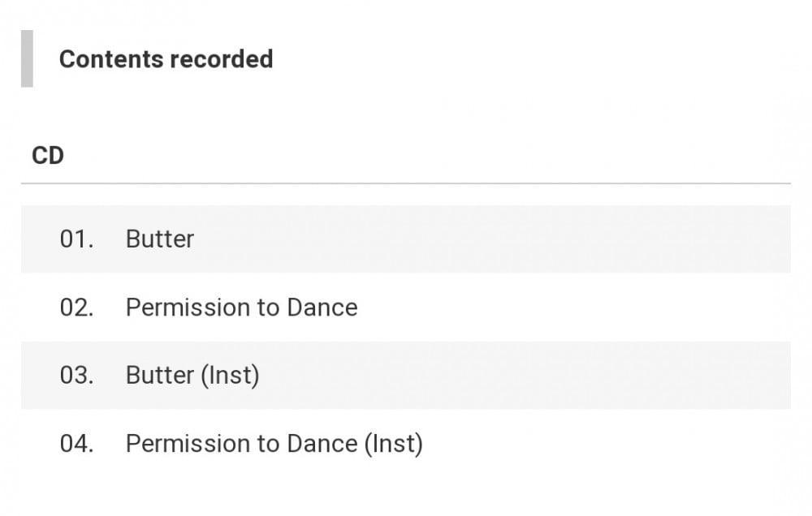Click the Contents recorded heading

[x=166, y=59]
